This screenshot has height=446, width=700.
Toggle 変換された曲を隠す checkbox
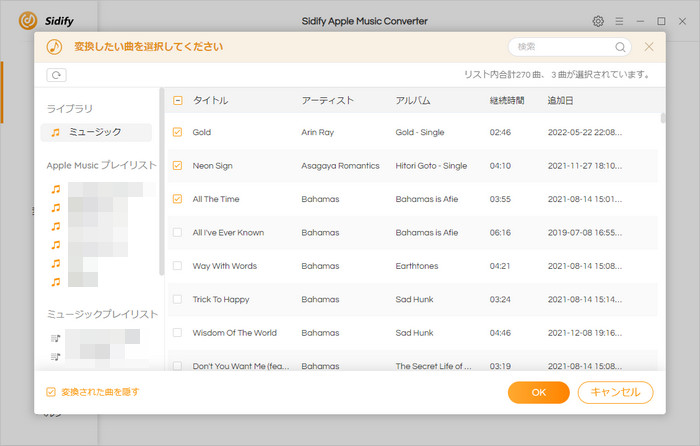tap(51, 392)
